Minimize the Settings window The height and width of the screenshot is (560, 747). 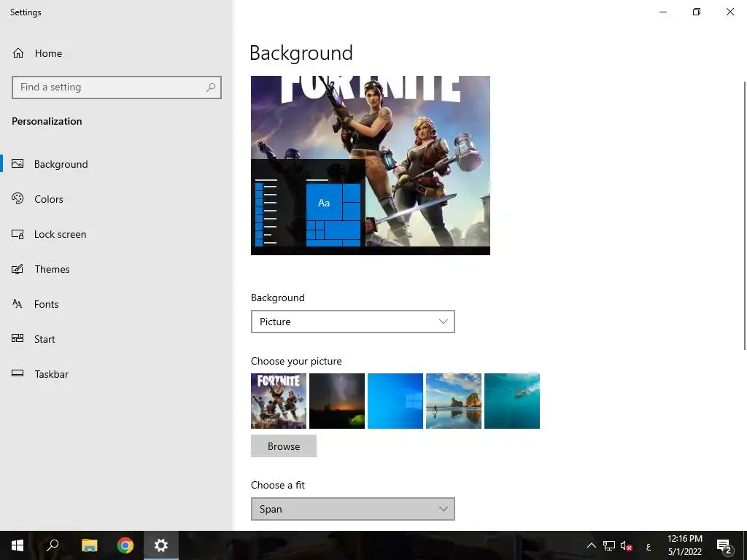(662, 12)
